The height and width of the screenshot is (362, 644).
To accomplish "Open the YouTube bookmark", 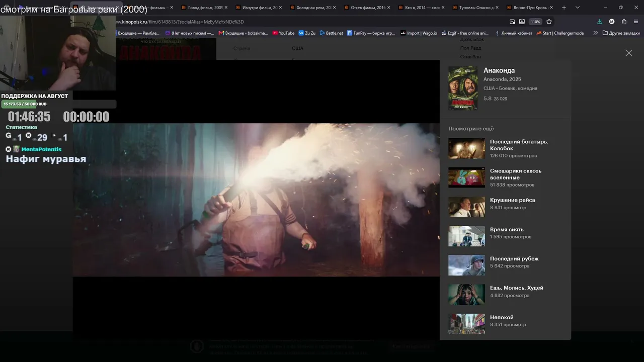I will [x=284, y=33].
